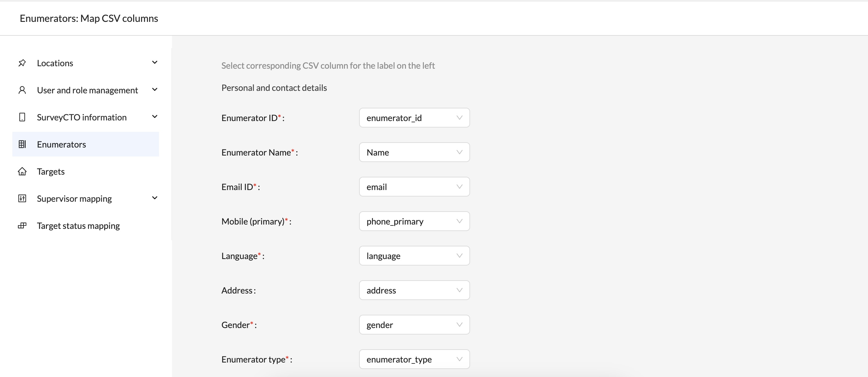Click the 'Select corresponding CSV column' instruction text
This screenshot has width=868, height=377.
pyautogui.click(x=328, y=66)
